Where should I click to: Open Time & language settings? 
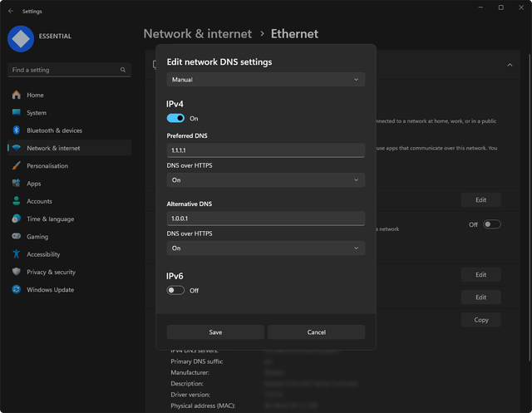pyautogui.click(x=50, y=219)
